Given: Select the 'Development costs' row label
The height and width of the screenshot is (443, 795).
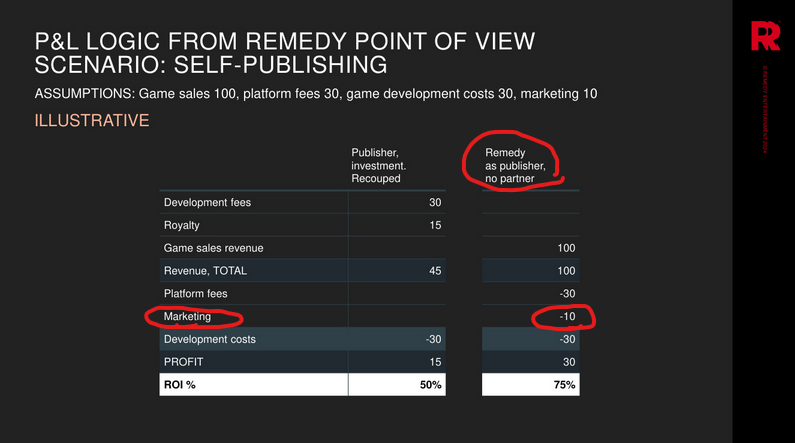Looking at the screenshot, I should click(x=209, y=339).
